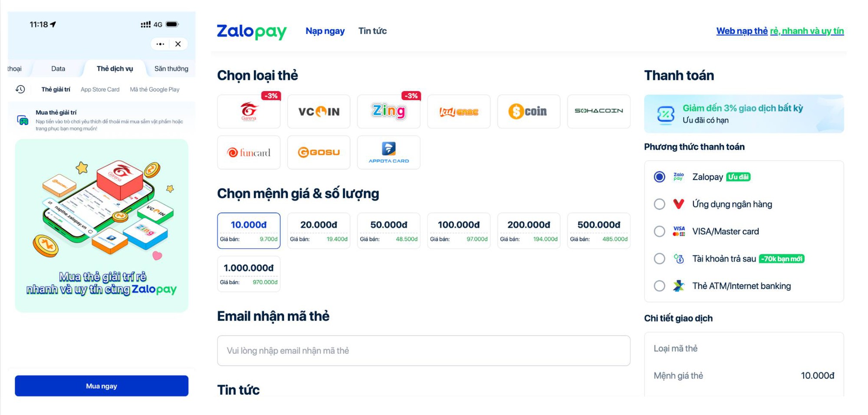Select the Garena card type
868x415 pixels.
tap(249, 112)
